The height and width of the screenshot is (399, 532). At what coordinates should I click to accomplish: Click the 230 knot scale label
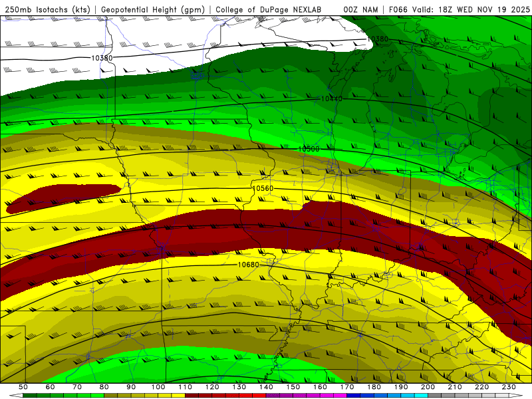coord(509,387)
